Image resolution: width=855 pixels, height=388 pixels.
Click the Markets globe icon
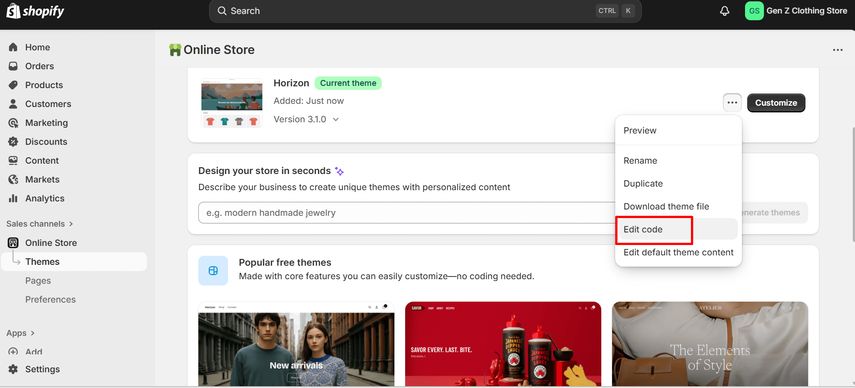tap(13, 179)
